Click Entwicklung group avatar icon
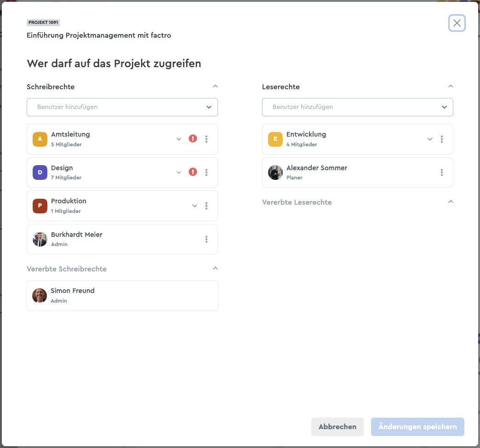The image size is (480, 448). tap(275, 139)
